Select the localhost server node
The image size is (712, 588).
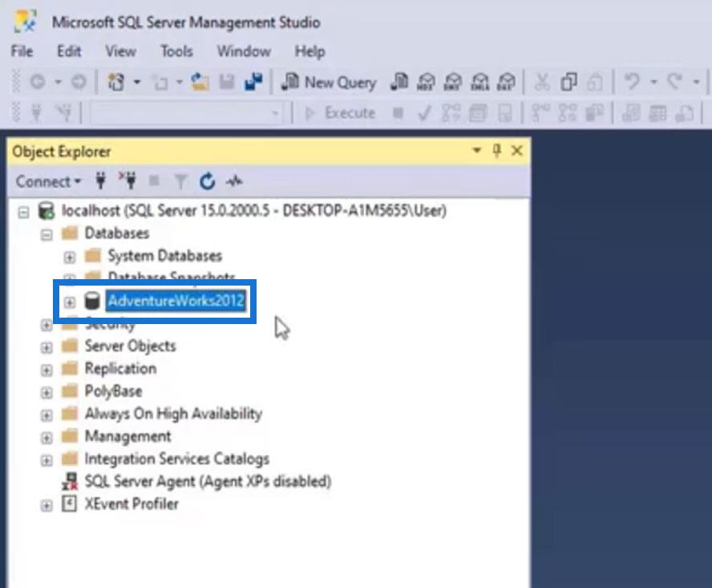coord(254,211)
